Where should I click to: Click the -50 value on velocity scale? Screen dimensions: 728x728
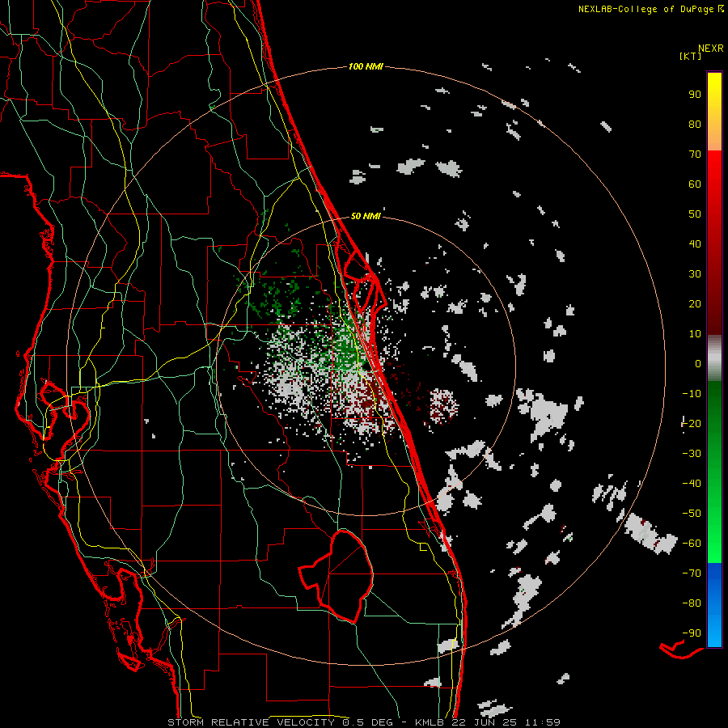pos(692,513)
